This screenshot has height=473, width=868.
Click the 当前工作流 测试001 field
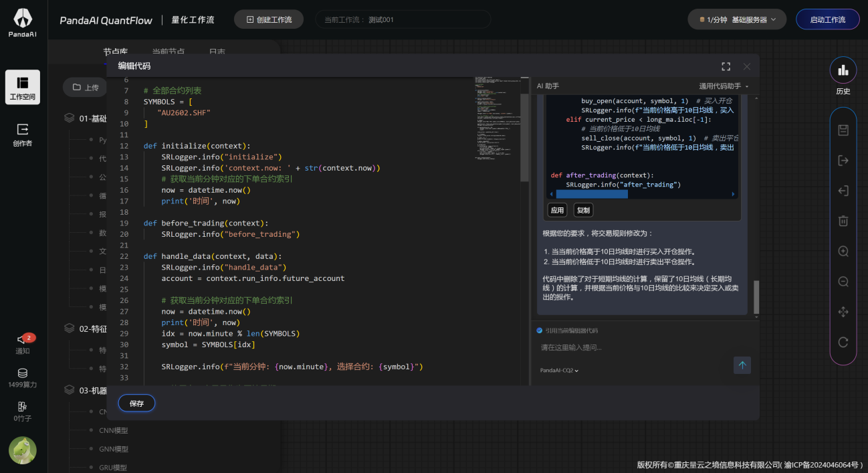click(403, 19)
